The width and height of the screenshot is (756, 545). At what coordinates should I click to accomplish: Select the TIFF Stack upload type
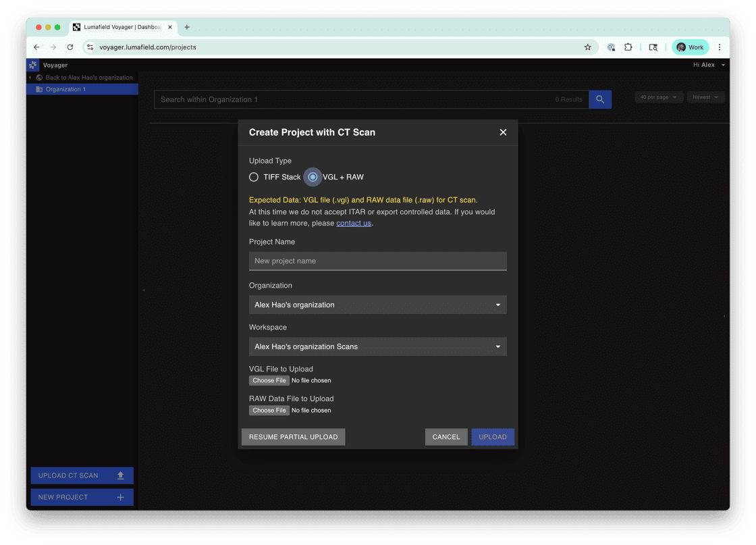coord(254,177)
